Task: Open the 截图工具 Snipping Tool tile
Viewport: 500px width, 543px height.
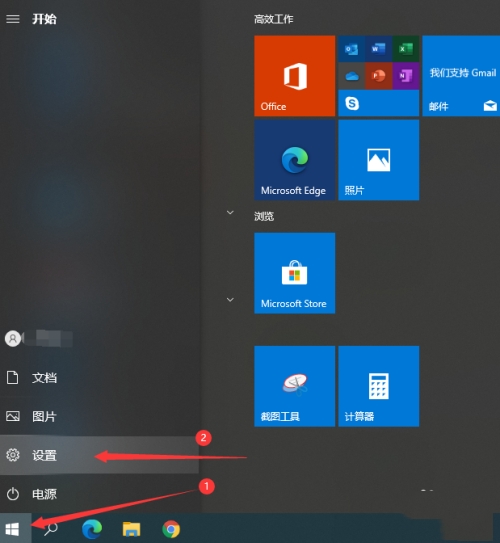Action: point(294,386)
